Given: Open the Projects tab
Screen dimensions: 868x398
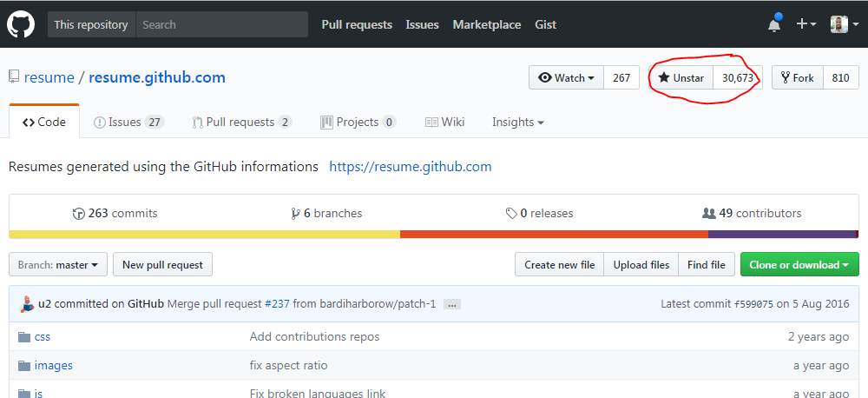Looking at the screenshot, I should coord(358,122).
